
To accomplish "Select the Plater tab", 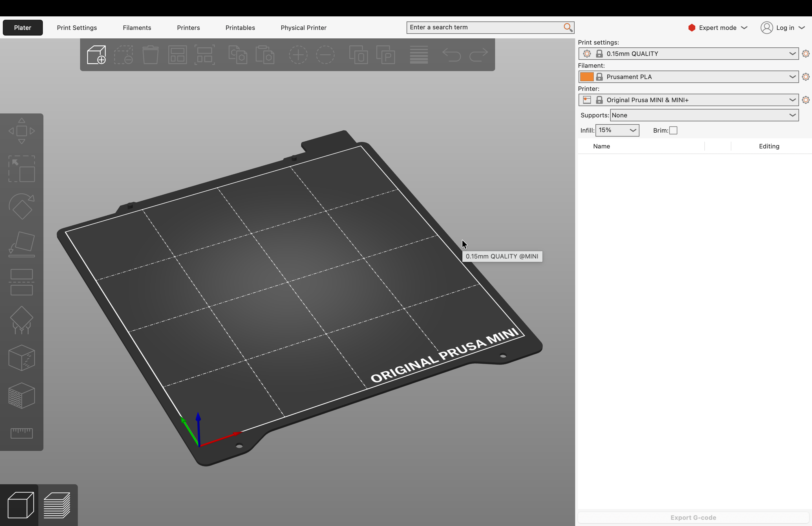I will [23, 28].
